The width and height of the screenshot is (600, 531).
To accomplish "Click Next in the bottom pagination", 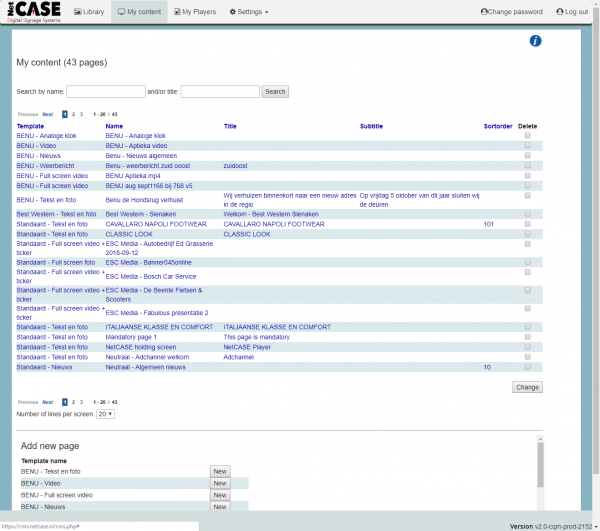I will pos(48,402).
